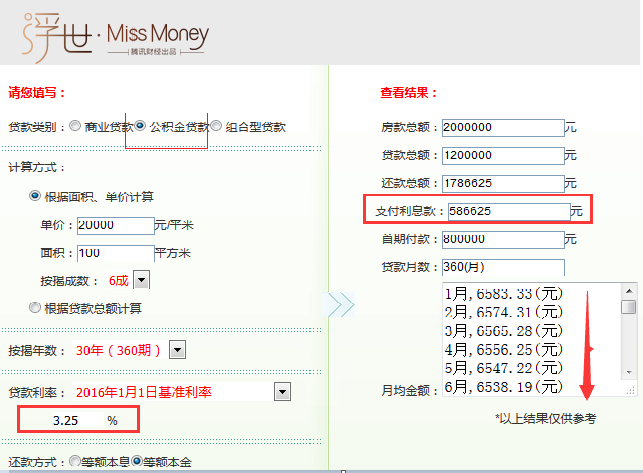Switch to 根据贷款总额计算 method
The image size is (643, 473).
pos(35,308)
